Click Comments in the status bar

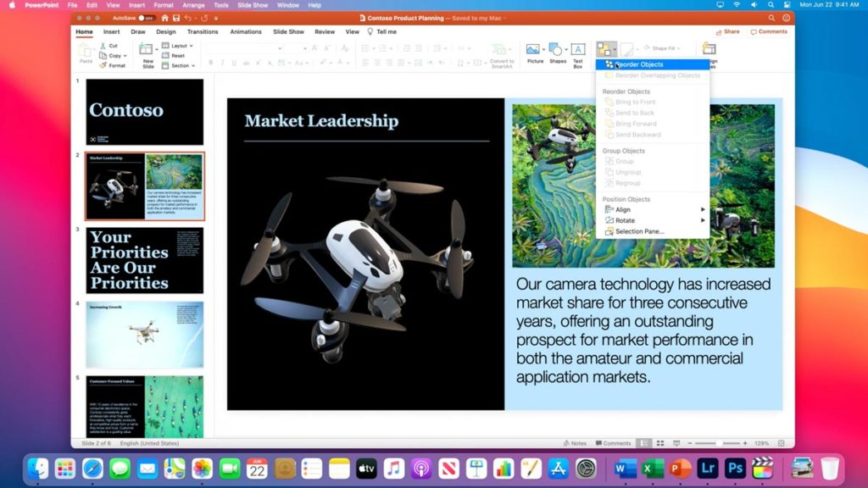point(613,443)
